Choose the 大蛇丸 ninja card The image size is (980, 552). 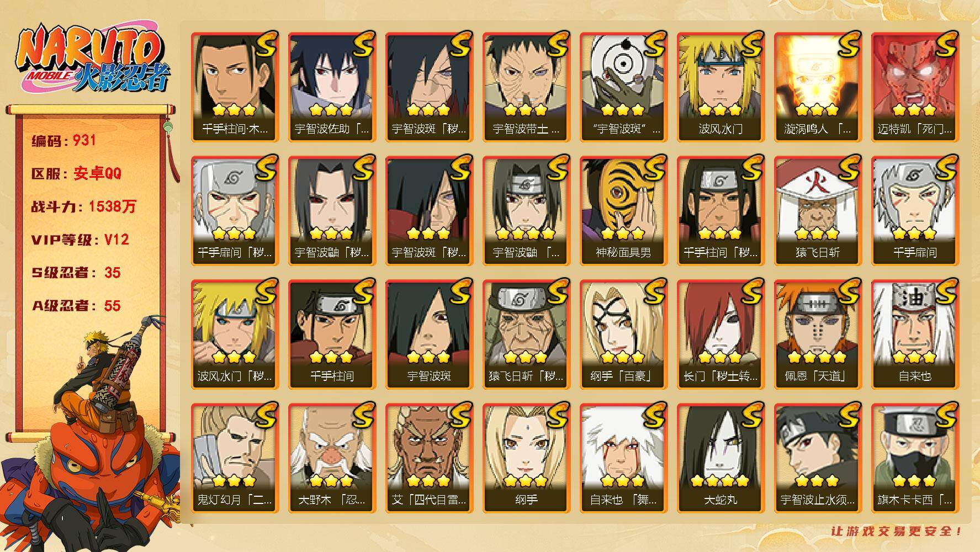721,458
